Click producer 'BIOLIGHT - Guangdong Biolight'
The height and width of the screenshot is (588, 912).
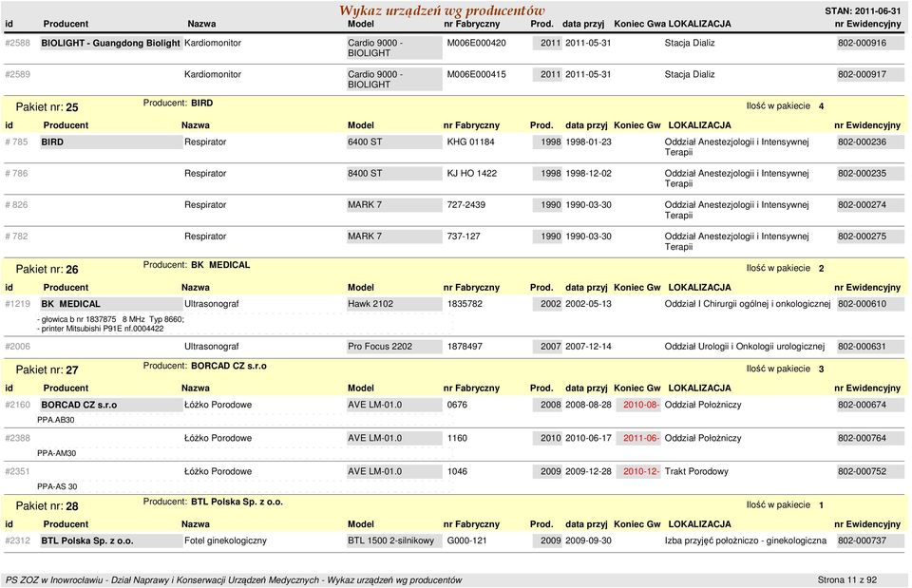pos(110,43)
